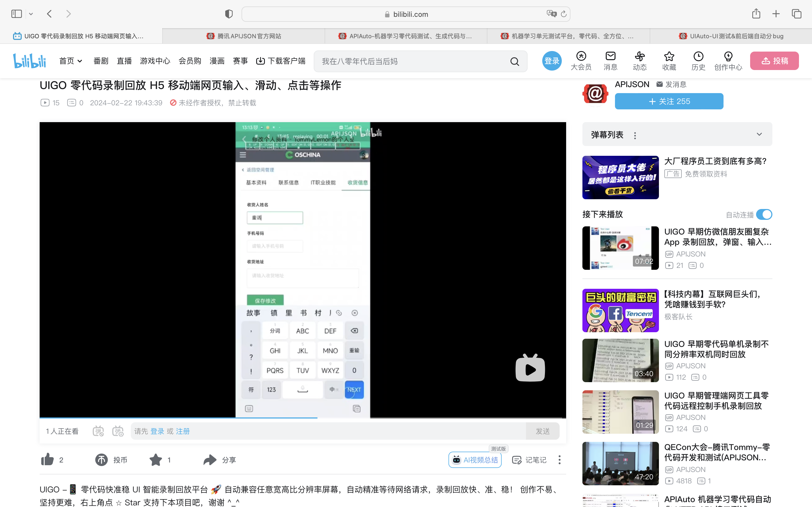Open 大会员 membership icon
This screenshot has width=812, height=507.
(x=581, y=56)
